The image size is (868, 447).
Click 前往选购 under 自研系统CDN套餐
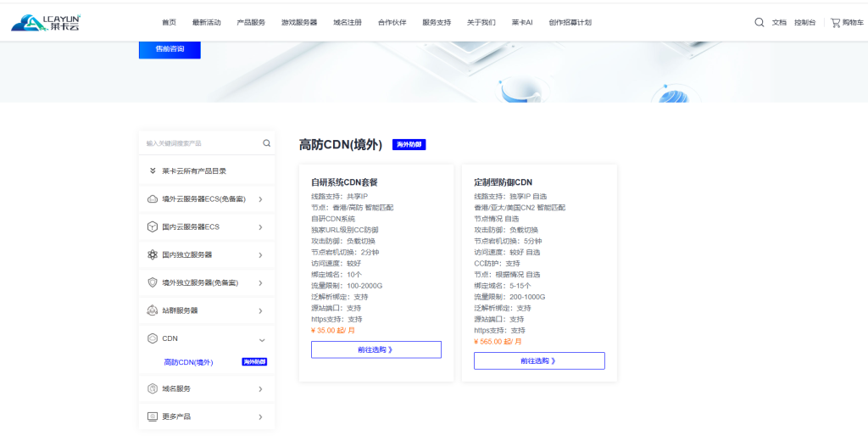(x=376, y=349)
